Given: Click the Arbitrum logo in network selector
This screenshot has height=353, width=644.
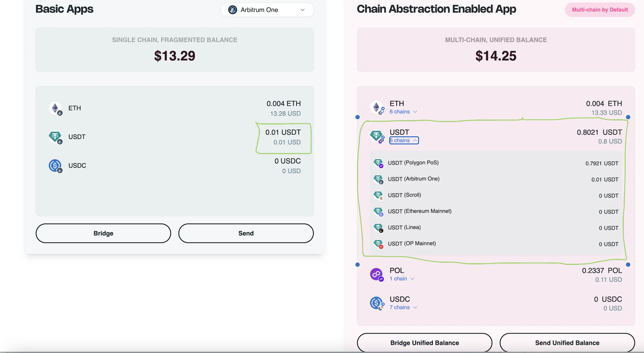Looking at the screenshot, I should [233, 10].
